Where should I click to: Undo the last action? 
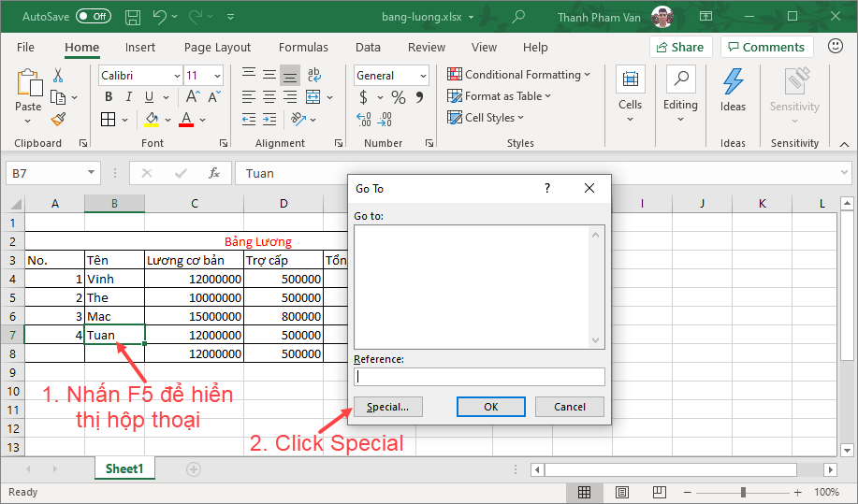(x=159, y=17)
